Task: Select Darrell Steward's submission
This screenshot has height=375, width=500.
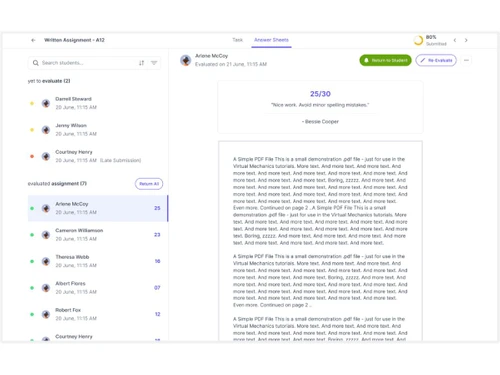Action: click(x=97, y=103)
